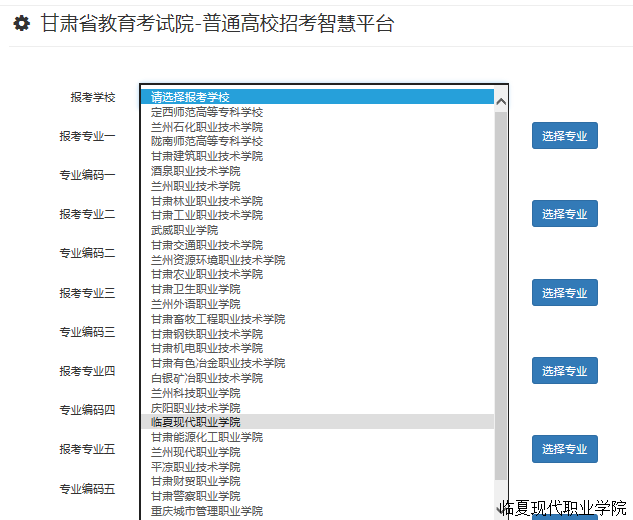Image resolution: width=633 pixels, height=520 pixels.
Task: Select 重庆城市管理职业学院 in school list
Action: pos(318,511)
